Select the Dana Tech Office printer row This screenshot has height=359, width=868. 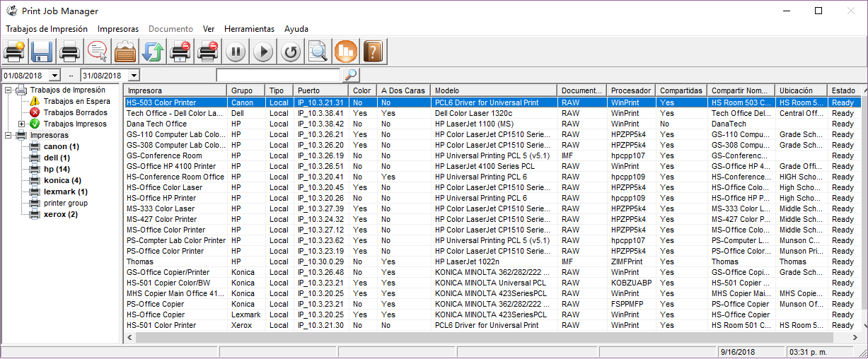(x=493, y=124)
